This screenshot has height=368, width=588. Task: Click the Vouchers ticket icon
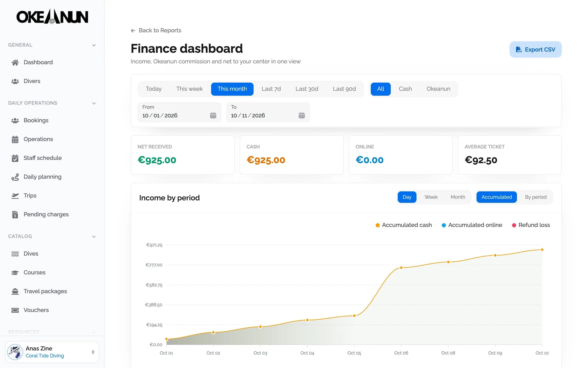pos(15,310)
